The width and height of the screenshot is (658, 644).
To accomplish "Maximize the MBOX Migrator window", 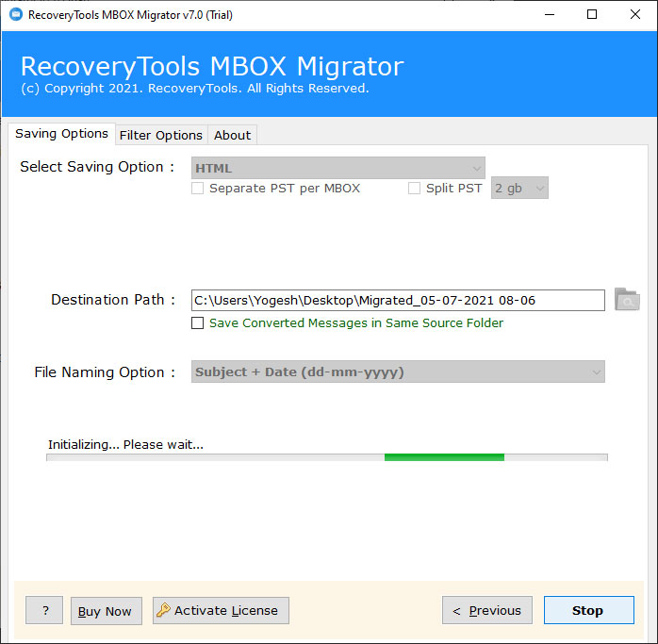I will [x=592, y=15].
